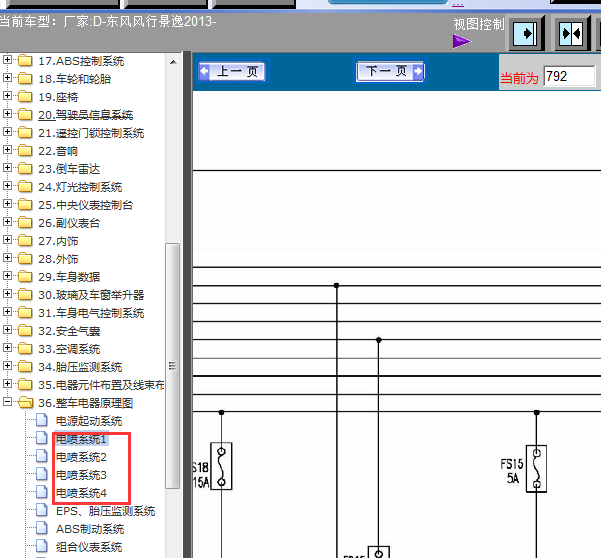Click the document icon beside 电喷系统2
Image resolution: width=601 pixels, height=558 pixels.
point(41,456)
